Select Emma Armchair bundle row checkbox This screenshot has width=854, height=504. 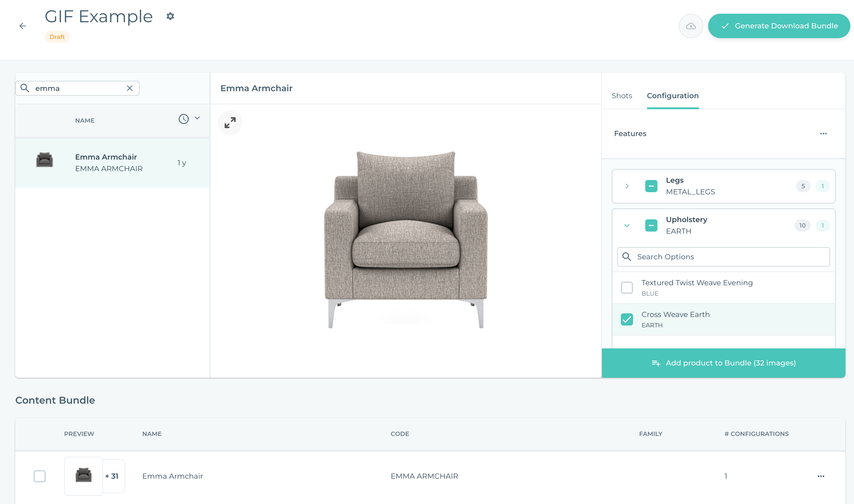coord(40,476)
